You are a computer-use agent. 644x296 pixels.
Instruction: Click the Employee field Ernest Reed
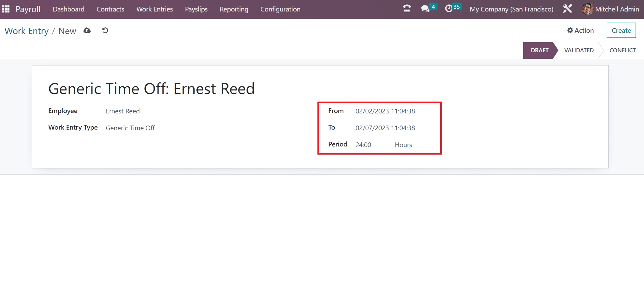(123, 111)
